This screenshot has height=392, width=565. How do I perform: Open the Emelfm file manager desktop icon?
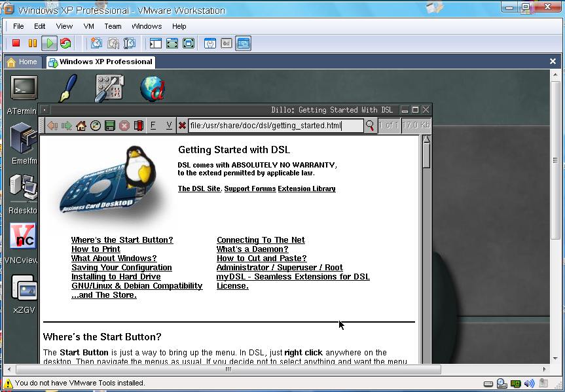coord(24,138)
